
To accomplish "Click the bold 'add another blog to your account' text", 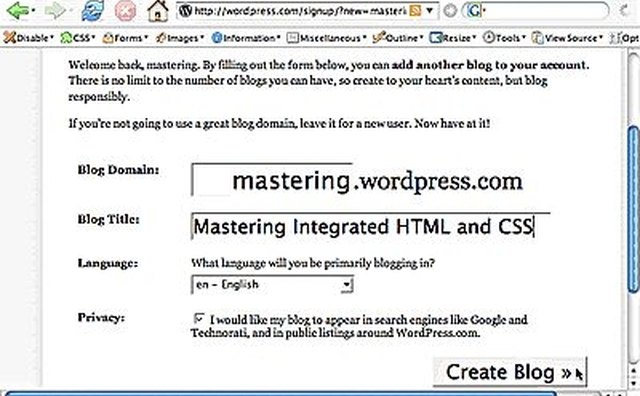I will (489, 65).
